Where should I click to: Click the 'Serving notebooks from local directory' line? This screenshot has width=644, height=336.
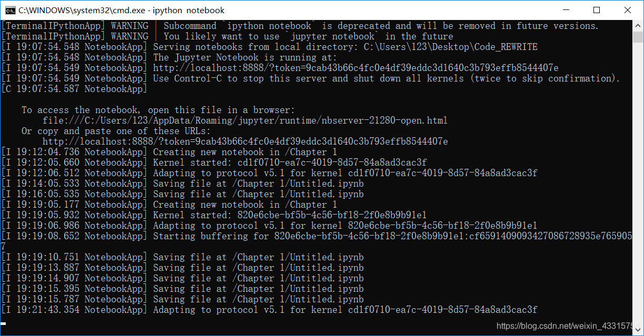click(295, 46)
